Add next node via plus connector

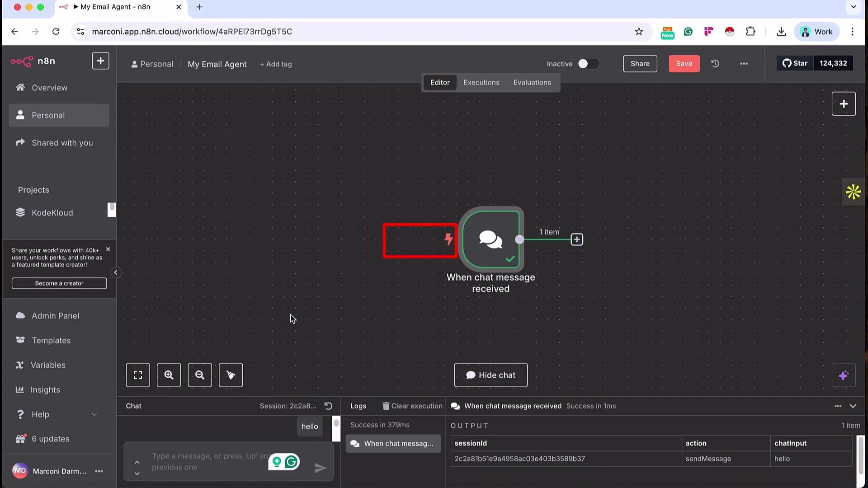(x=577, y=239)
